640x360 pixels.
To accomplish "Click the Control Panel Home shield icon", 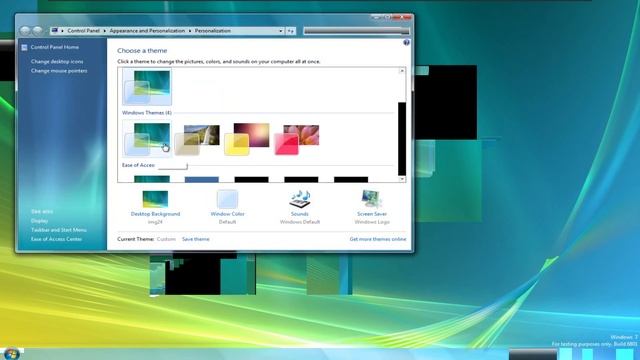I will point(24,47).
